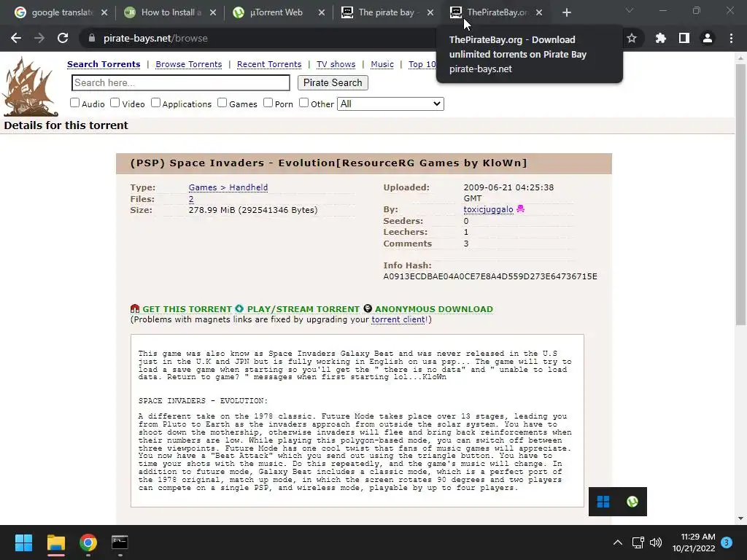747x560 pixels.
Task: Open the side panel icon in Chrome toolbar
Action: pos(684,38)
